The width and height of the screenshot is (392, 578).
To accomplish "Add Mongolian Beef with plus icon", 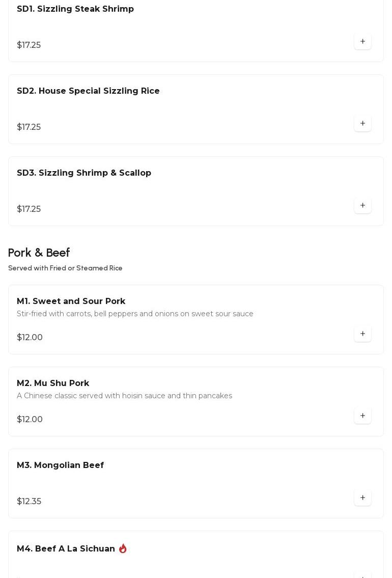I will coord(362,498).
